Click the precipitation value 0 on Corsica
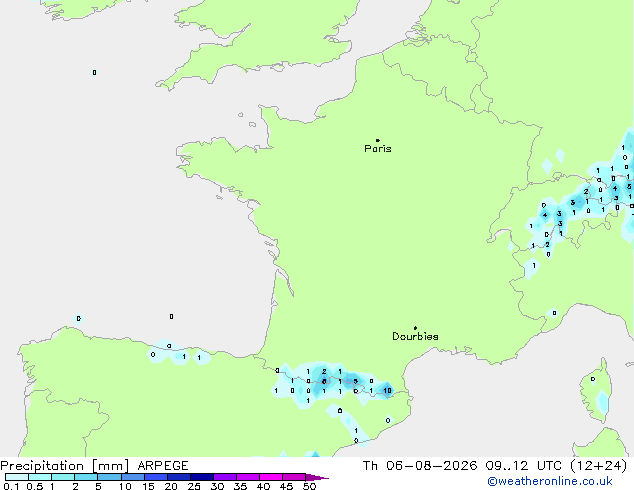 (593, 379)
